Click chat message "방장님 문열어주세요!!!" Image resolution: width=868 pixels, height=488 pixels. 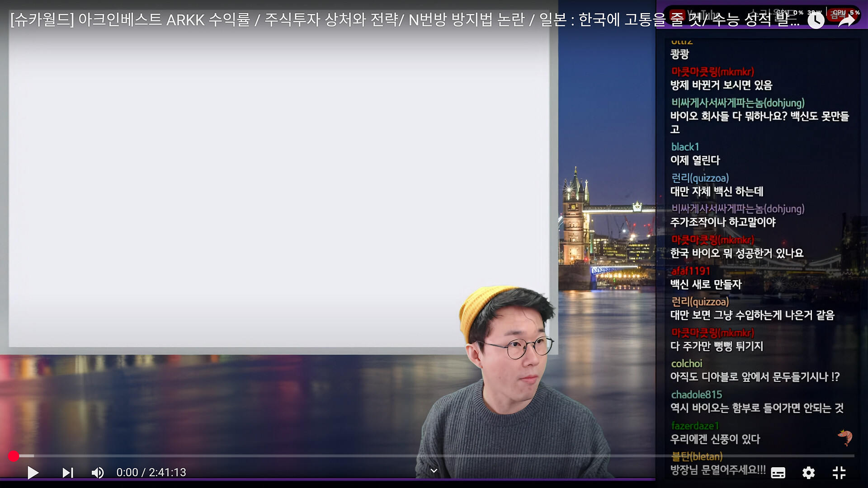(718, 470)
